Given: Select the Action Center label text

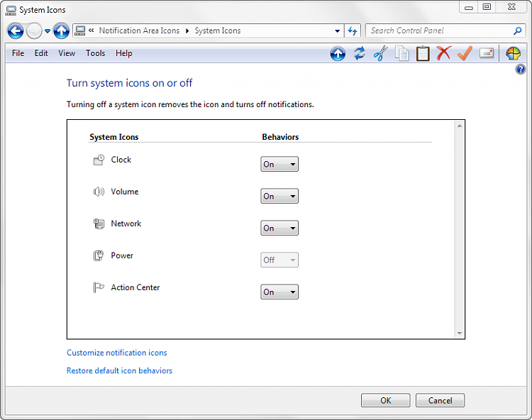Looking at the screenshot, I should click(135, 287).
